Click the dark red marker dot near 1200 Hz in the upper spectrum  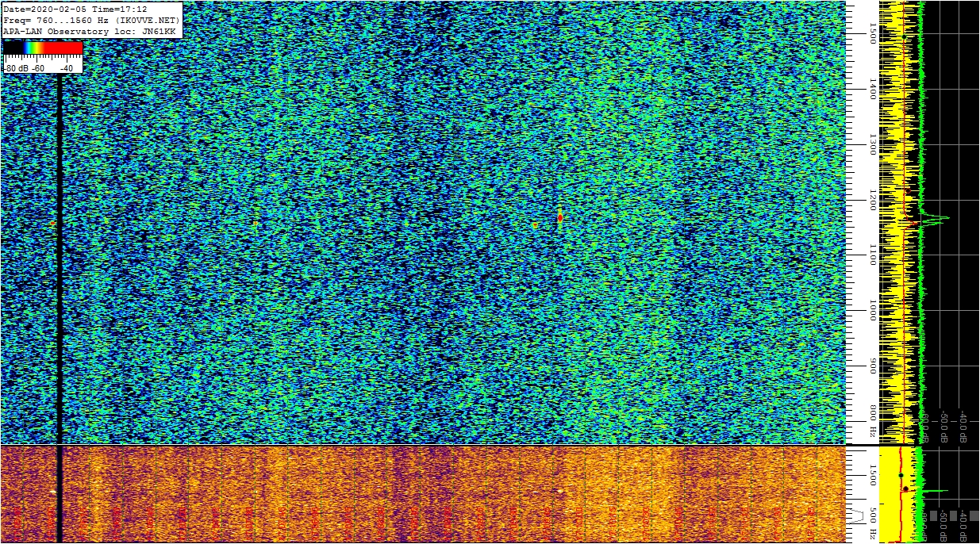[x=908, y=190]
